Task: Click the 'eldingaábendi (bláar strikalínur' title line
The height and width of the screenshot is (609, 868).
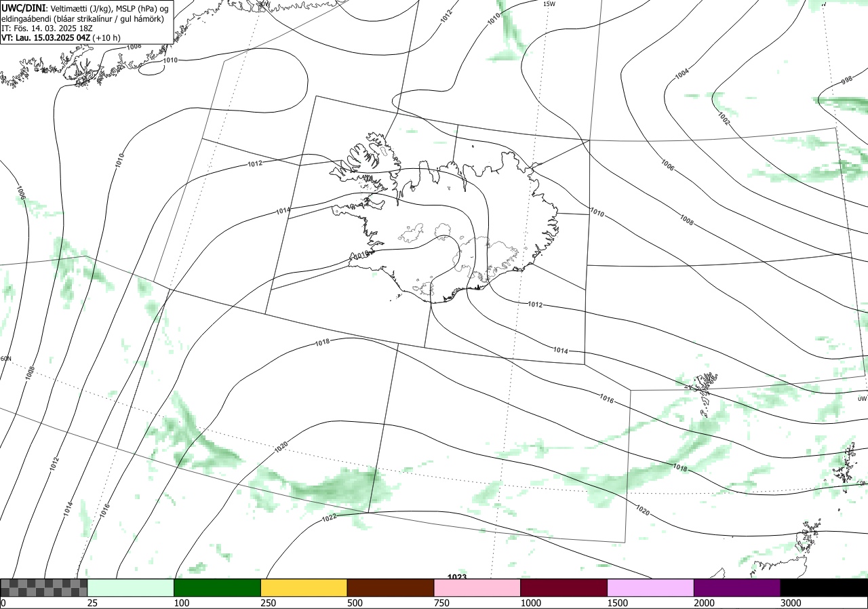Action: (83, 18)
